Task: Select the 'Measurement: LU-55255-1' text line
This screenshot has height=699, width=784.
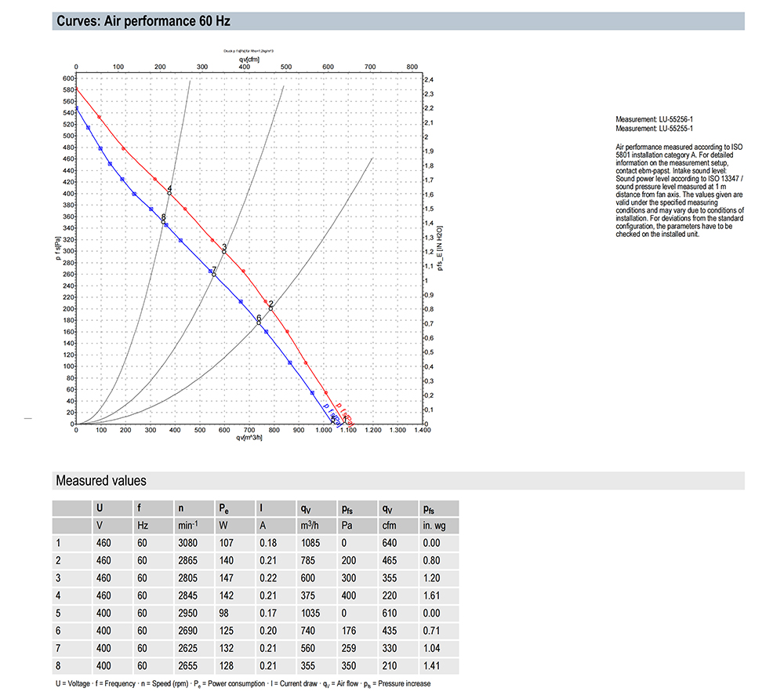Action: [x=654, y=128]
